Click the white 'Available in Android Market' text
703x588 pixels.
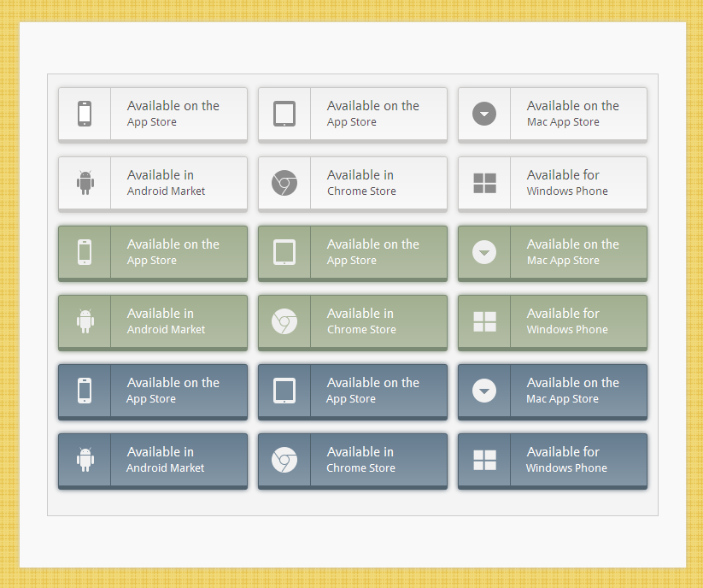point(166,183)
